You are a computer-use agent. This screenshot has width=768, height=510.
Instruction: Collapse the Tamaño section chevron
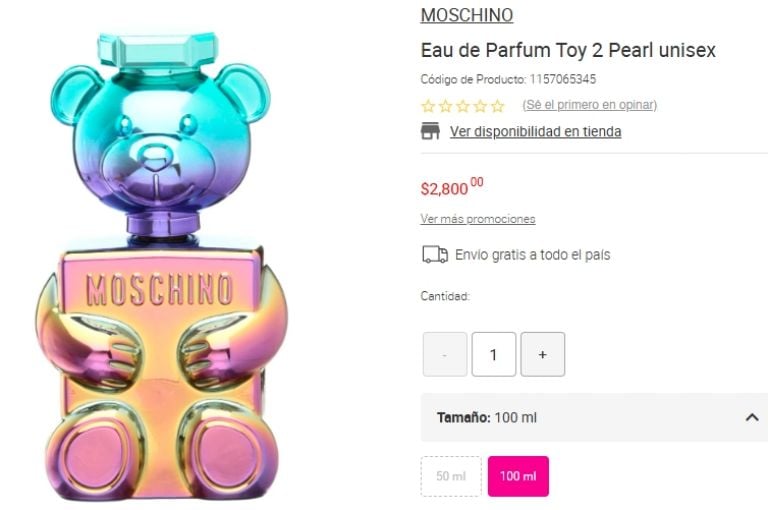tap(752, 417)
